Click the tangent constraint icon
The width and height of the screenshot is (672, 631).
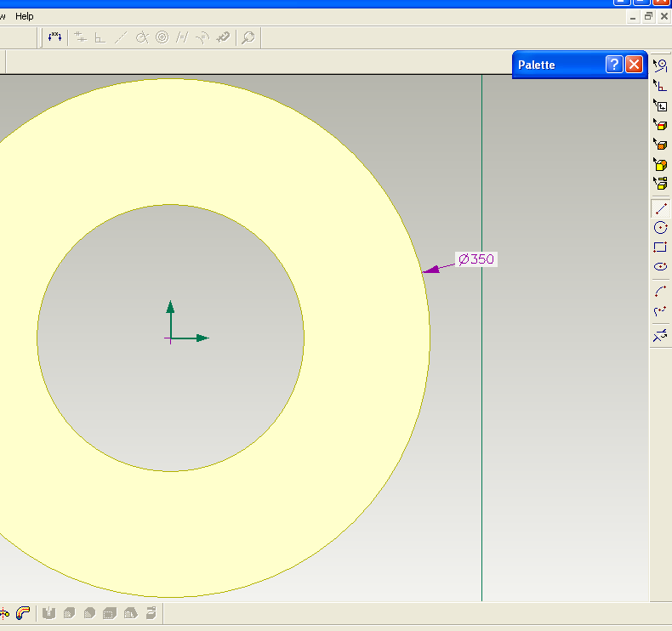coord(142,37)
